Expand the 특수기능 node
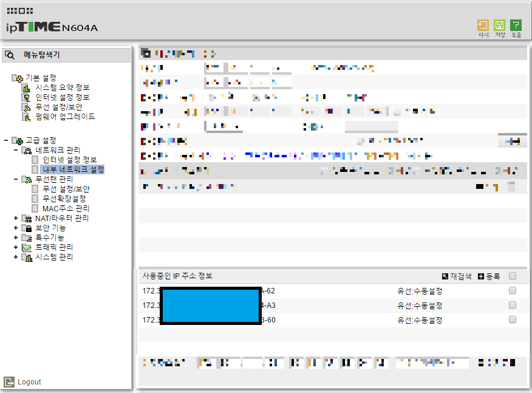 pyautogui.click(x=16, y=238)
